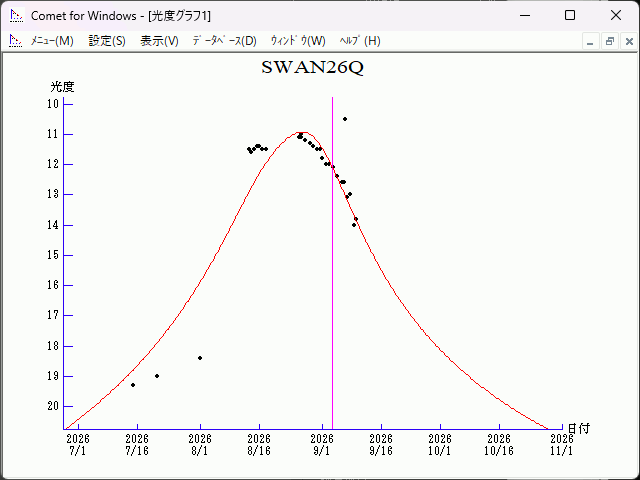Open the 表示(V) view menu

pyautogui.click(x=159, y=41)
